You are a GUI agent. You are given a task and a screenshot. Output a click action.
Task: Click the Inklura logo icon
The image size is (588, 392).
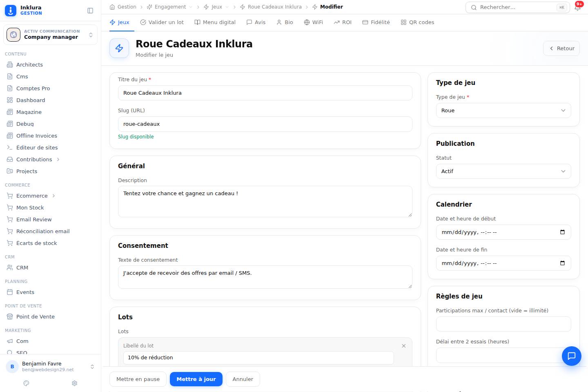11,10
